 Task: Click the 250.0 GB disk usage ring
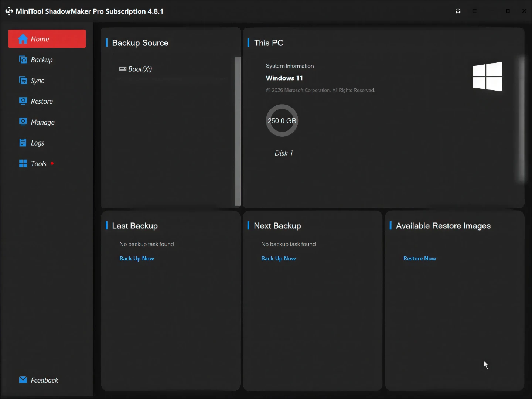pyautogui.click(x=282, y=120)
